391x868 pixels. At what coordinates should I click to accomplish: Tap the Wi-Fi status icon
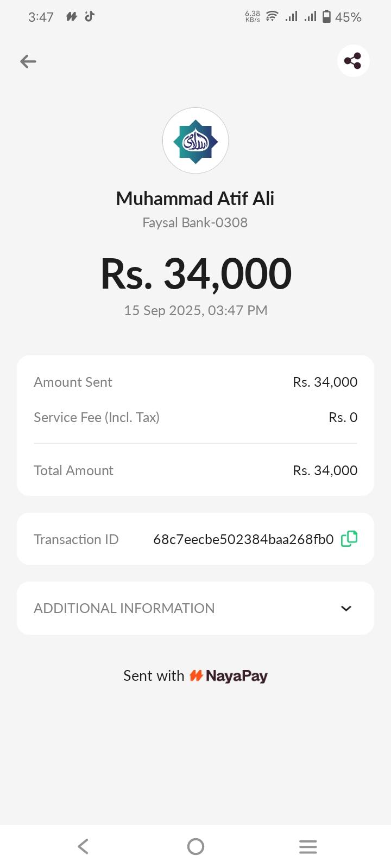pos(272,17)
